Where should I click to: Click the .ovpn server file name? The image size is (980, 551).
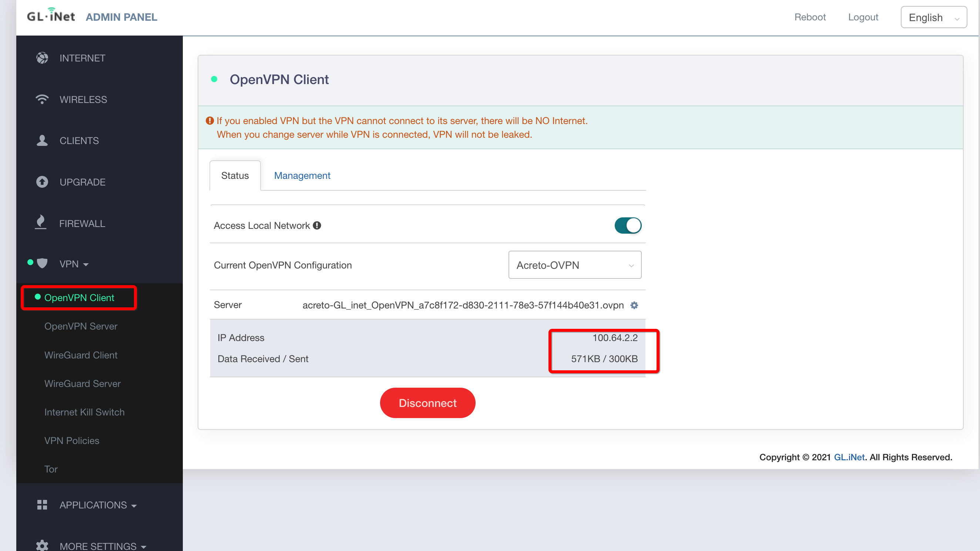(463, 305)
